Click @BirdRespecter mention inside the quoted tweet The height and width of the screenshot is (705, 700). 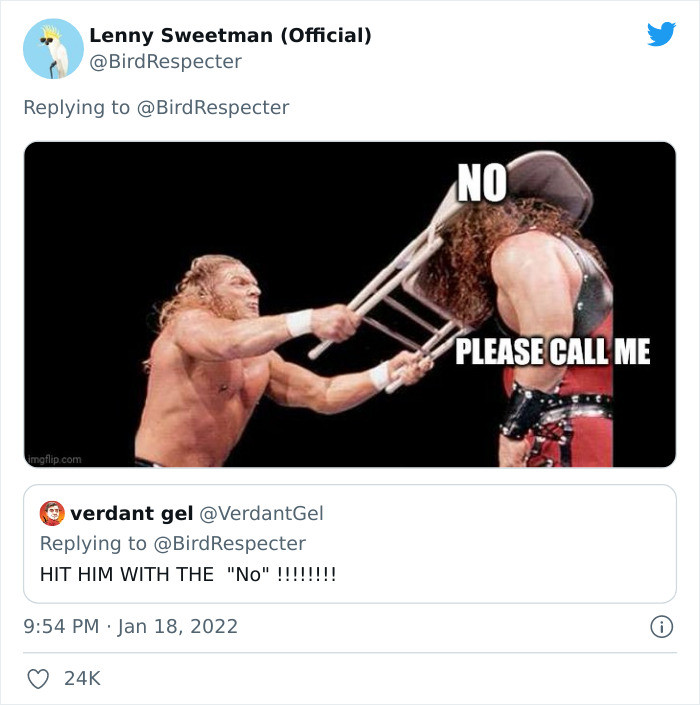point(229,543)
